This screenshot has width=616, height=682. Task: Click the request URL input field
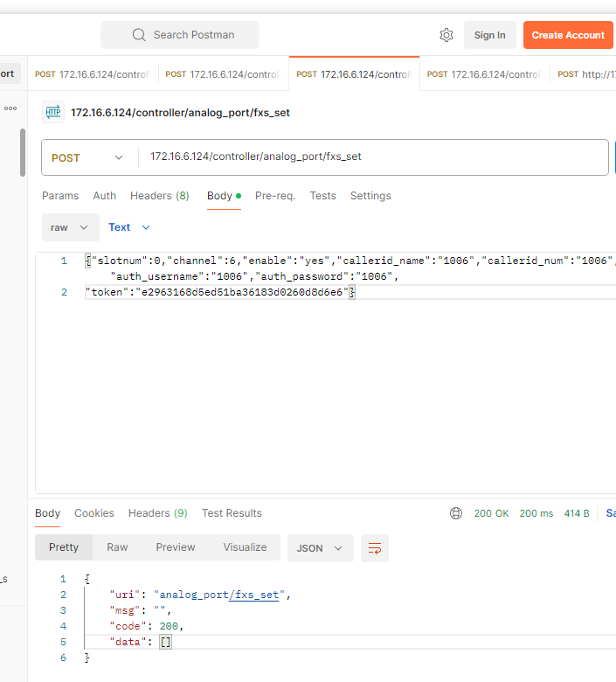click(x=373, y=157)
